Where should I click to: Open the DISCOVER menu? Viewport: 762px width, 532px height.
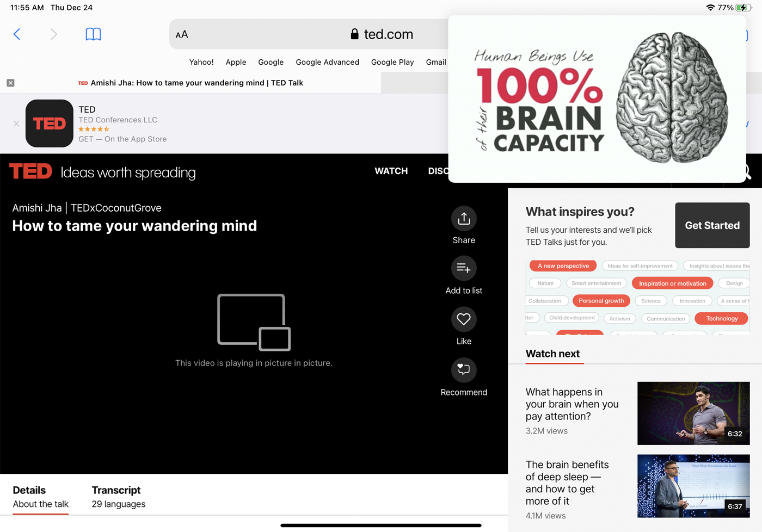(438, 171)
